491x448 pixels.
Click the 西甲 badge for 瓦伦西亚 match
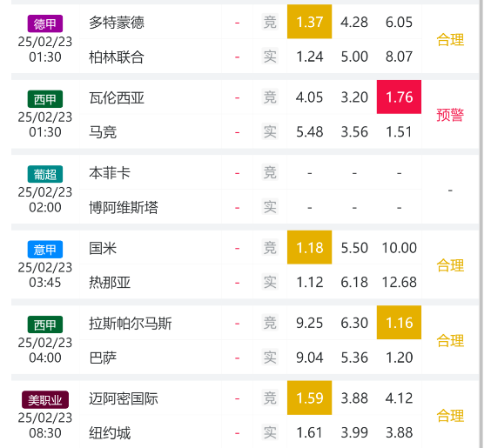point(45,99)
